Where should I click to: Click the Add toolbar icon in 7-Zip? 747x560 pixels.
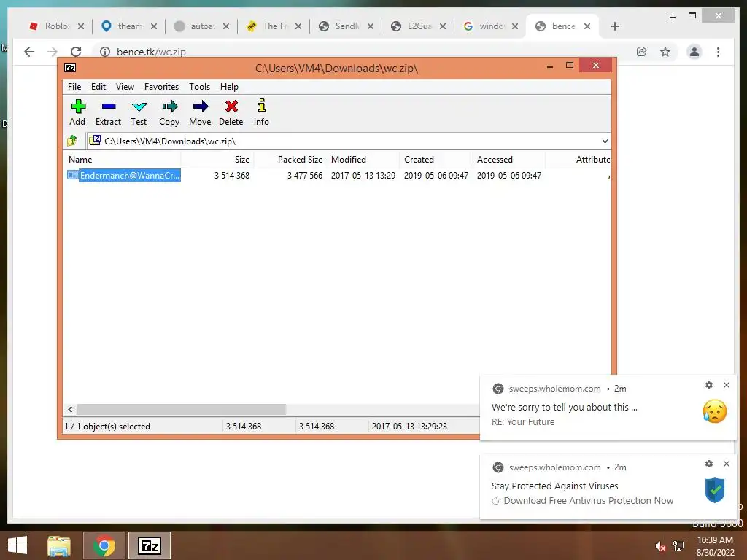coord(77,112)
